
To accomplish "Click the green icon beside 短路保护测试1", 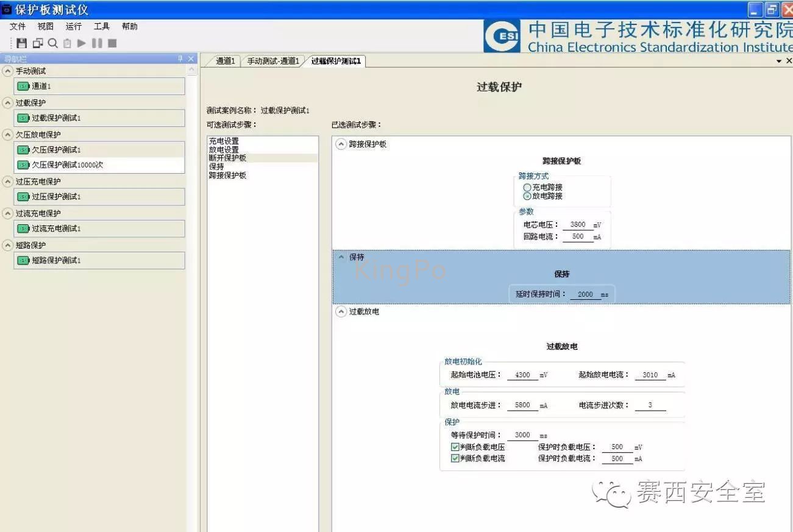I will coord(24,260).
